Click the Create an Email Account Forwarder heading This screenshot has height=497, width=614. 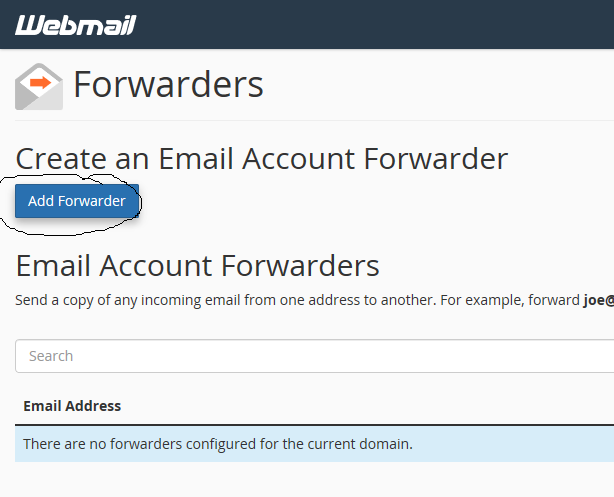[x=262, y=159]
